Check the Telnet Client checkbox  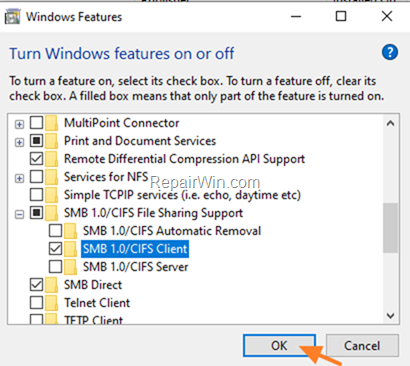point(36,303)
